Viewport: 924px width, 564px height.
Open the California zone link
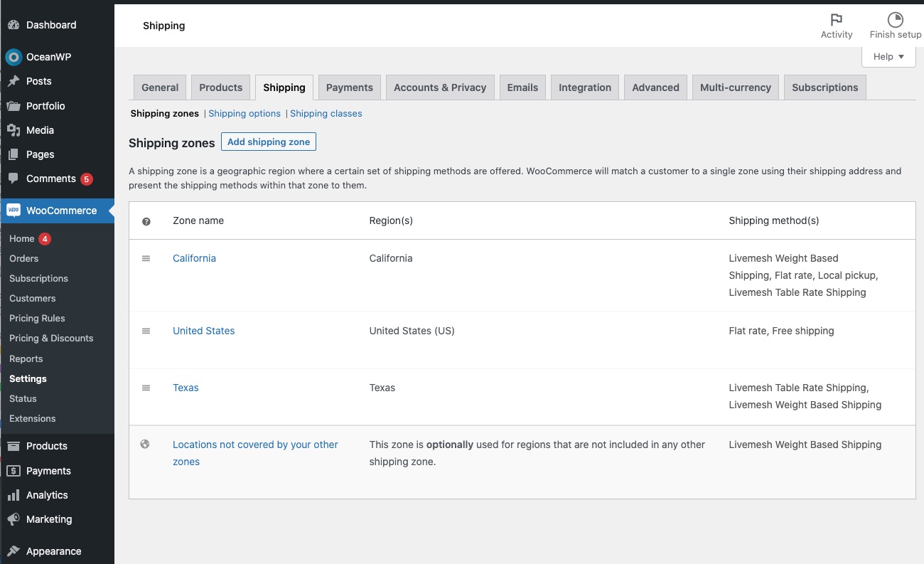(x=194, y=258)
